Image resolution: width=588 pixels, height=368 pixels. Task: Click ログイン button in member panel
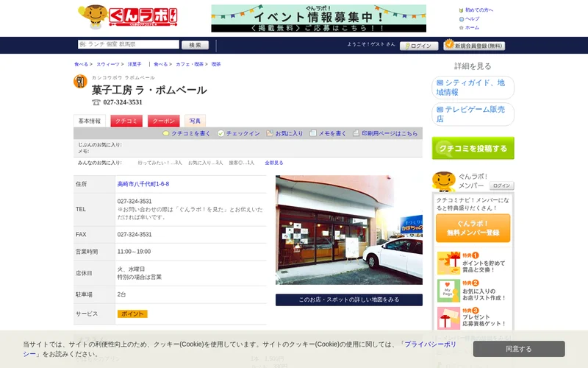(x=501, y=186)
